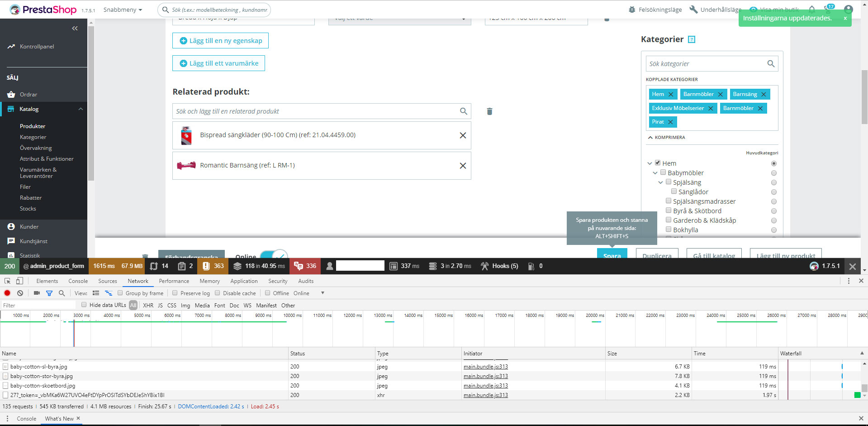Click the DevTools inspect element icon
The image size is (868, 426).
(8, 281)
